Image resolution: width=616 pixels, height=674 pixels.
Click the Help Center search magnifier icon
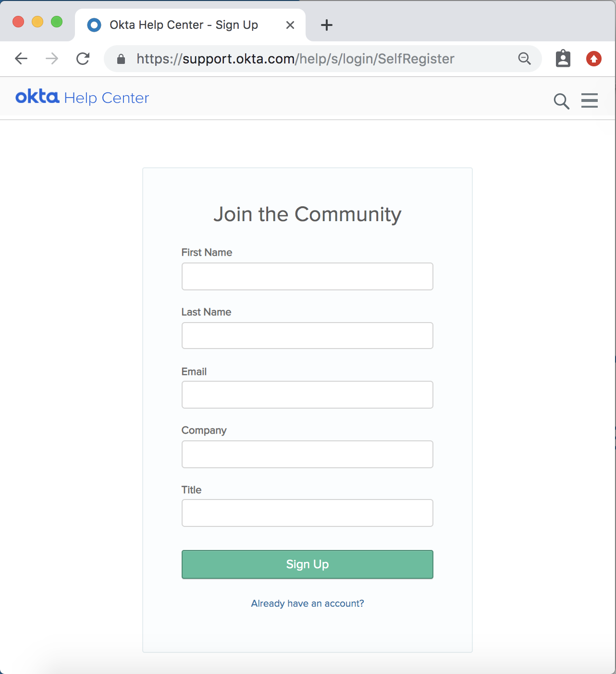click(561, 101)
